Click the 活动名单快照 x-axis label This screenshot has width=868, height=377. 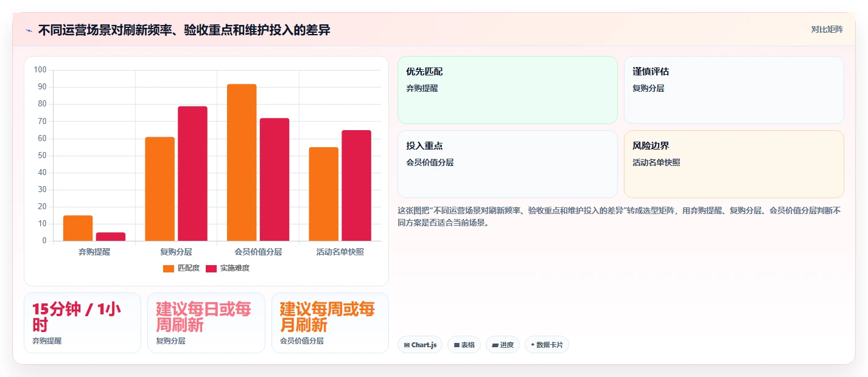click(340, 252)
